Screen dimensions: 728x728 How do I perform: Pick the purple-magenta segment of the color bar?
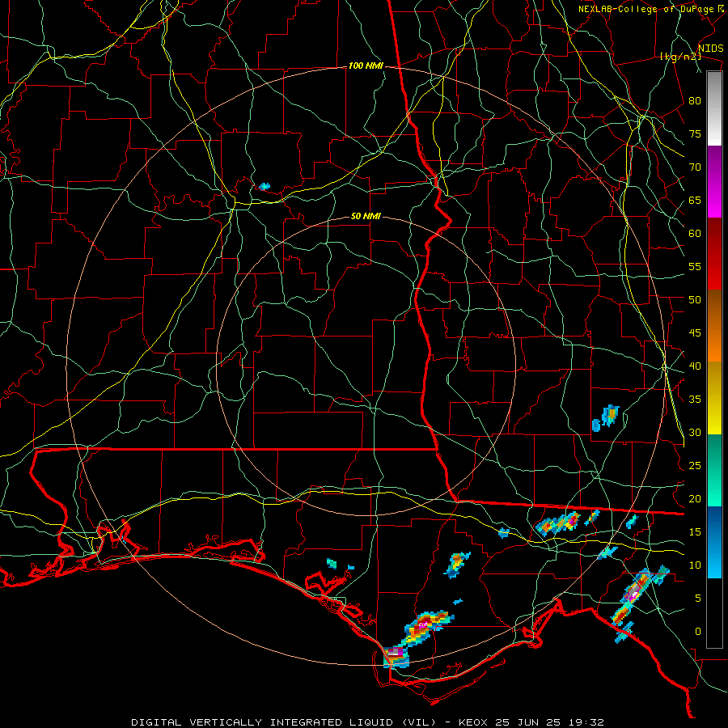pos(714,182)
